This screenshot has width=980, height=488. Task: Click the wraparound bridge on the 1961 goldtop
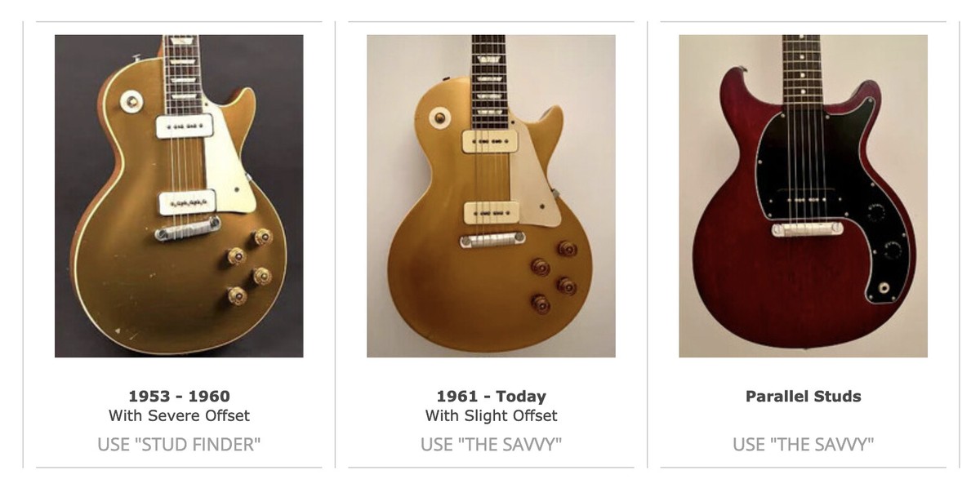coord(492,242)
